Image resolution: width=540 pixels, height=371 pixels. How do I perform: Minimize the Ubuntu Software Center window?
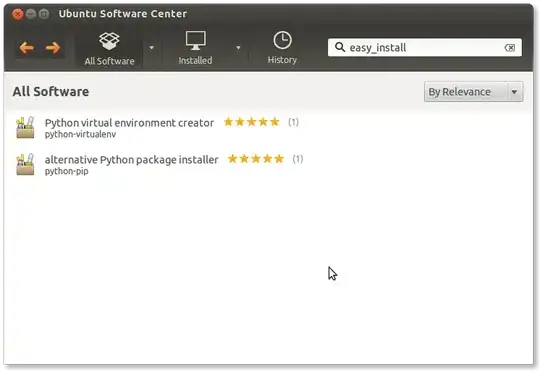31,14
